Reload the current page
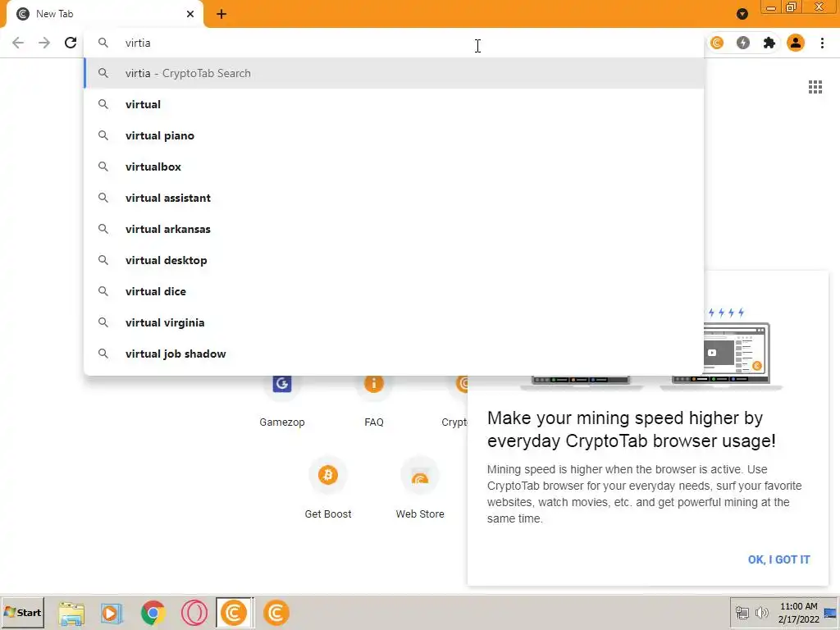Viewport: 840px width, 630px height. [71, 43]
